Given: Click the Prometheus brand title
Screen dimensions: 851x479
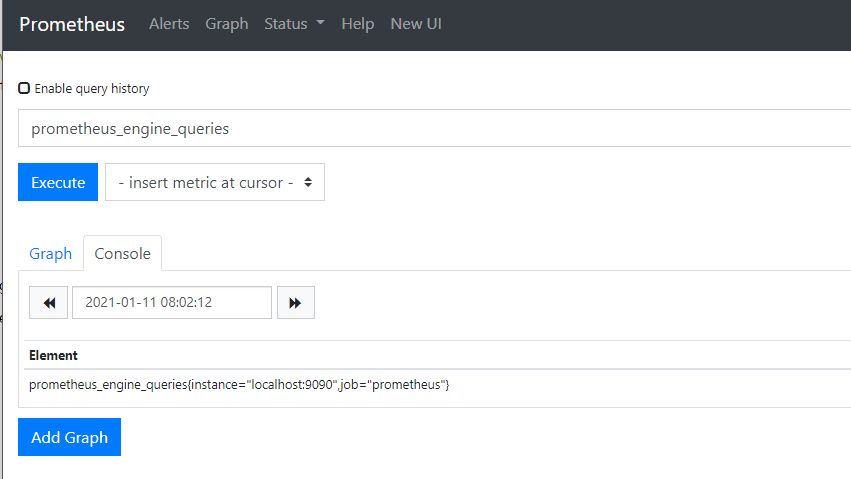Looking at the screenshot, I should pyautogui.click(x=72, y=24).
